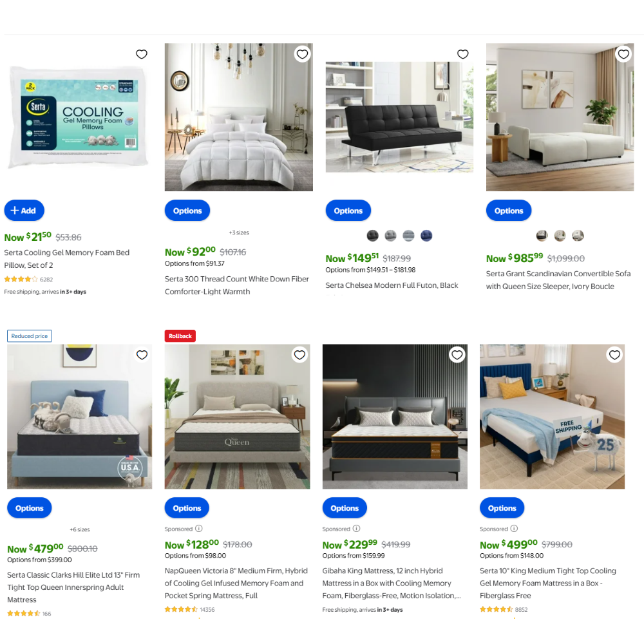
Task: Open Serta Classic Clarks Hill mattress title link
Action: (x=73, y=587)
